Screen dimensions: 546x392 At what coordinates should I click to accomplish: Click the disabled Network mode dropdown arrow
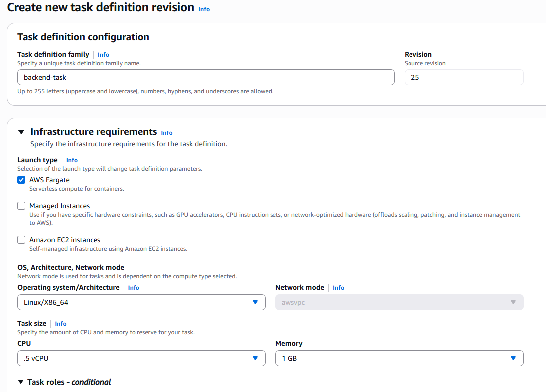point(513,302)
